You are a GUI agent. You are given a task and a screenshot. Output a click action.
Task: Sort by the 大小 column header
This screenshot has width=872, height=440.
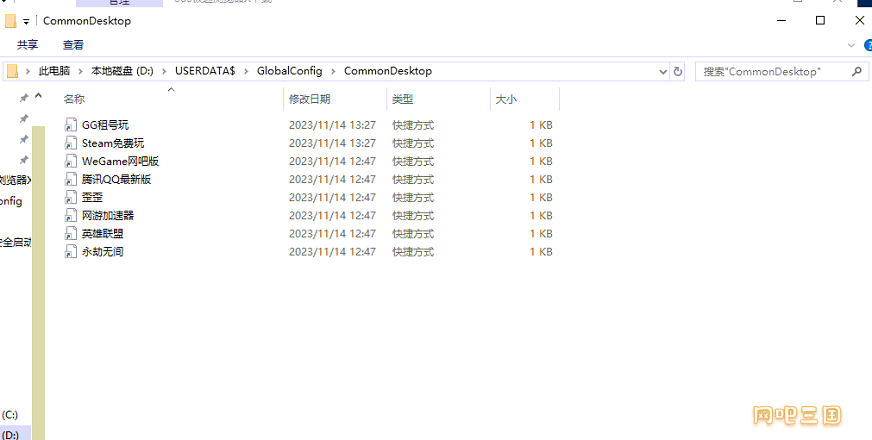[525, 99]
